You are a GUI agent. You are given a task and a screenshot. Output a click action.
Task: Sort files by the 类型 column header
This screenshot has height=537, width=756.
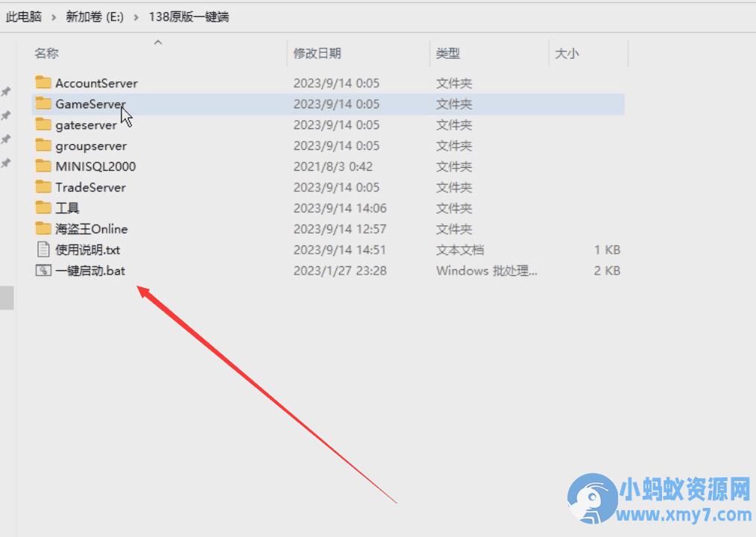448,53
